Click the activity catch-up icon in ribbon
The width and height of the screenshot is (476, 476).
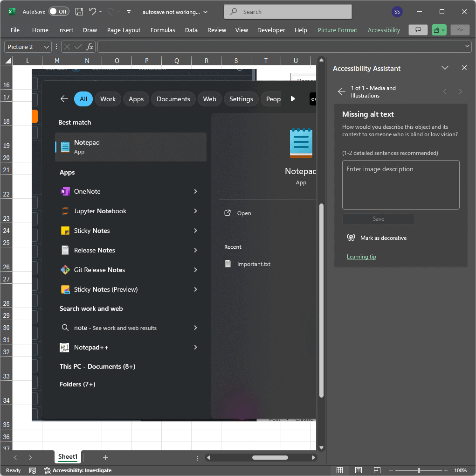click(460, 30)
